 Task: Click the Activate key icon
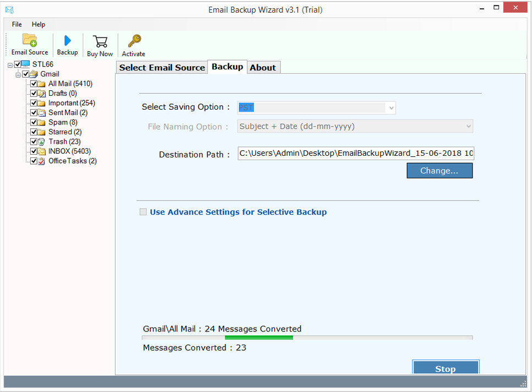click(134, 41)
